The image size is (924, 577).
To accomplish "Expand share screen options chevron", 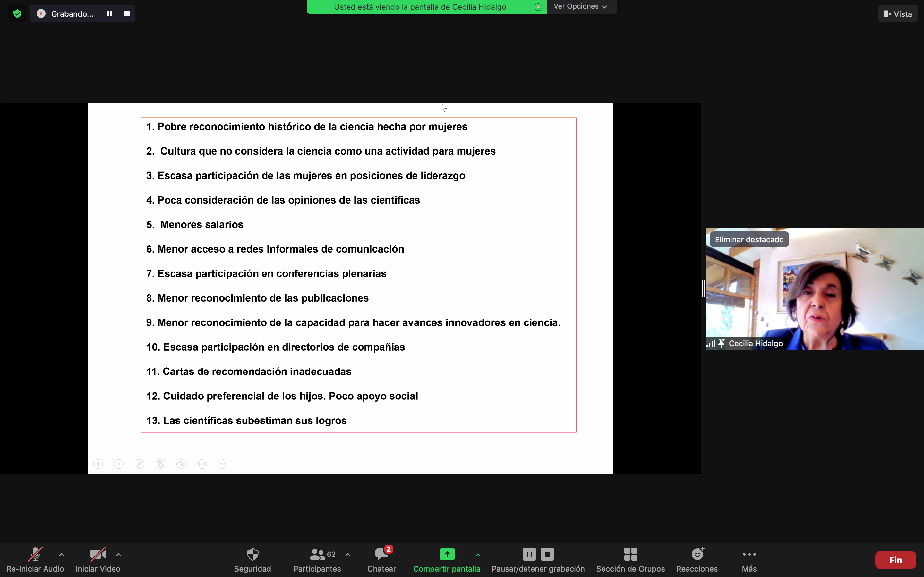I will point(478,555).
